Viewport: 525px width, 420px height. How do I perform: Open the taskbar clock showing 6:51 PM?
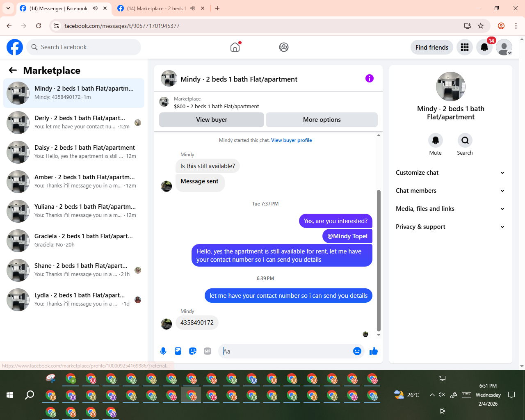pyautogui.click(x=488, y=395)
